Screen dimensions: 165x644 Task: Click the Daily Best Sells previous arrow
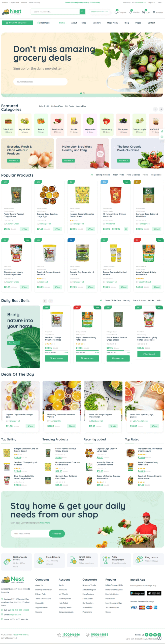pos(45,301)
